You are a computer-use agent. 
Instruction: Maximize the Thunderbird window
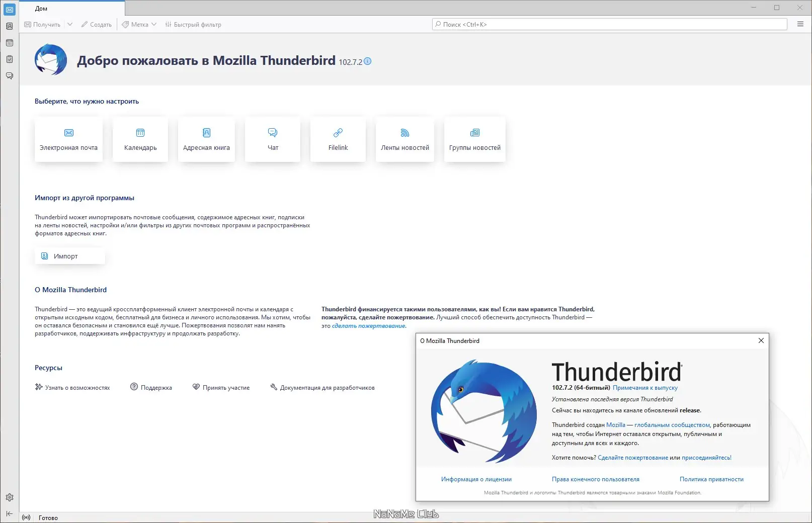[x=777, y=8]
